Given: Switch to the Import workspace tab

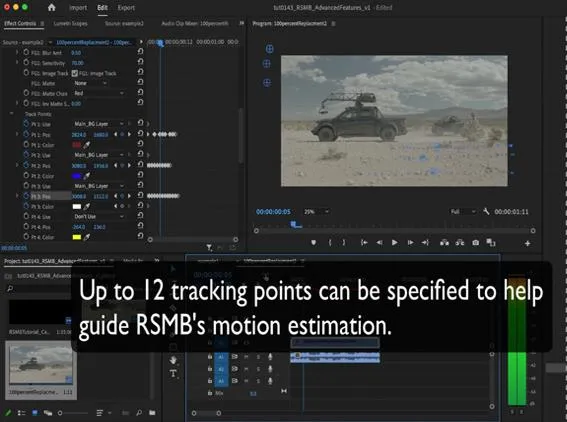Looking at the screenshot, I should [x=78, y=8].
